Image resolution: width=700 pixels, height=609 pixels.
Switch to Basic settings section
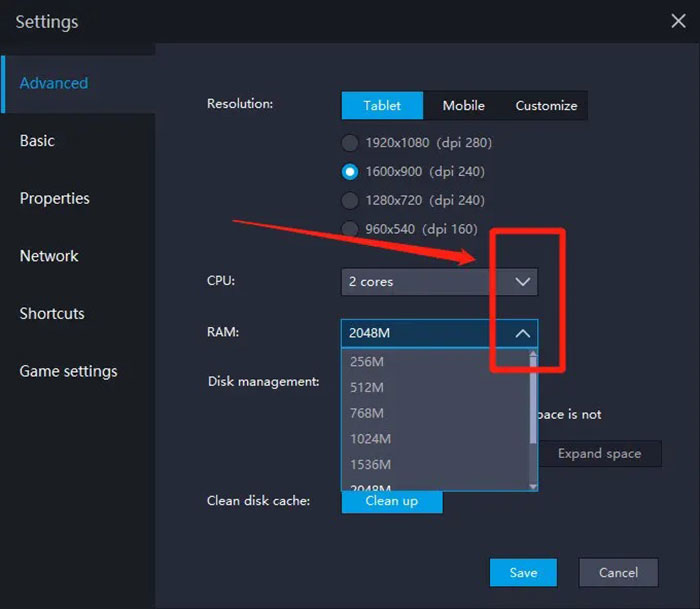37,141
